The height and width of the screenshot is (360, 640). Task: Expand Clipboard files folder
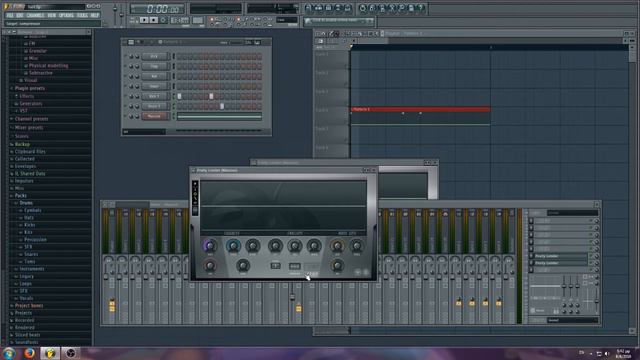coord(30,151)
